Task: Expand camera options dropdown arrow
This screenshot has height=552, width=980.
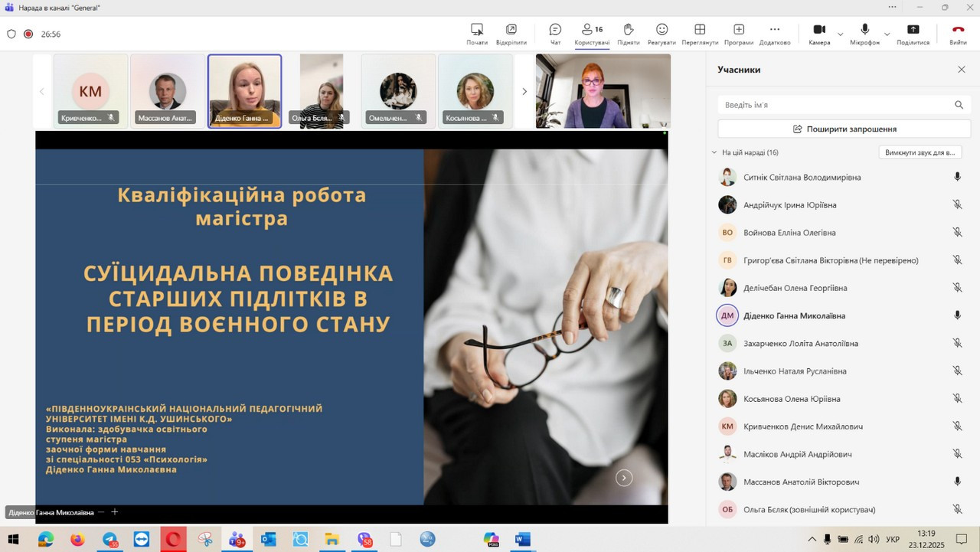Action: (841, 34)
